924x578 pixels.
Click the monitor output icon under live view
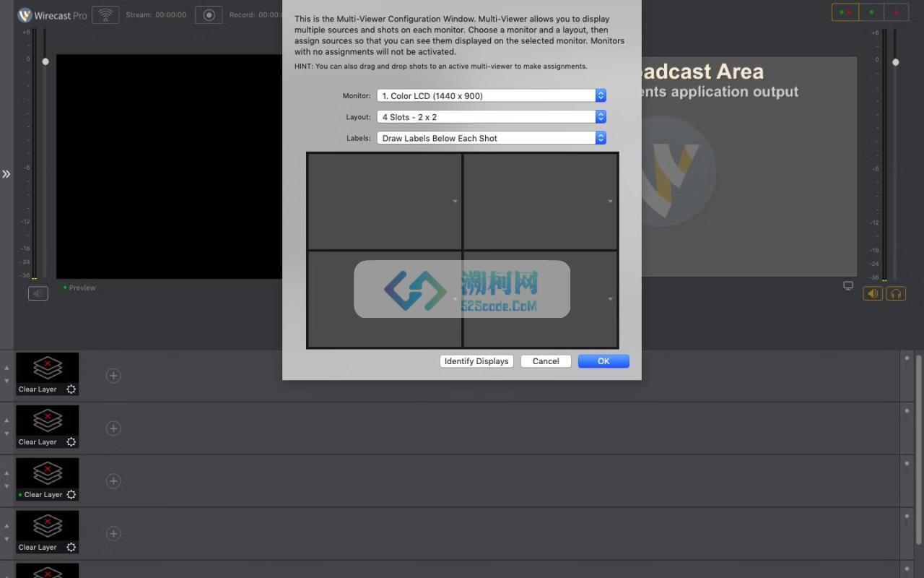848,286
